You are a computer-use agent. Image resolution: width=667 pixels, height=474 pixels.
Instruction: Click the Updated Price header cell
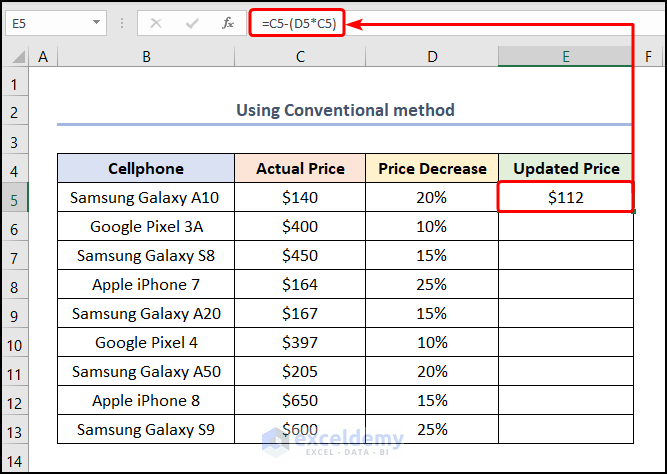565,169
